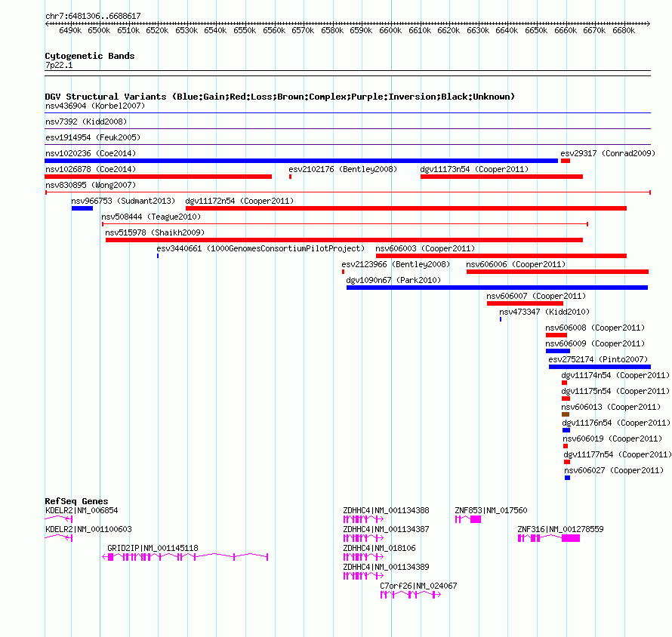Click GRID2IP|NM_001145118 gene glyph
This screenshot has height=637, width=672.
tap(185, 557)
